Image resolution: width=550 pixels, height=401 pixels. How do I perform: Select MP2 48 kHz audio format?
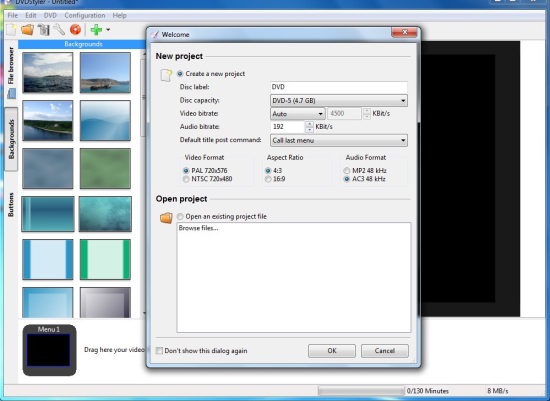click(x=347, y=171)
